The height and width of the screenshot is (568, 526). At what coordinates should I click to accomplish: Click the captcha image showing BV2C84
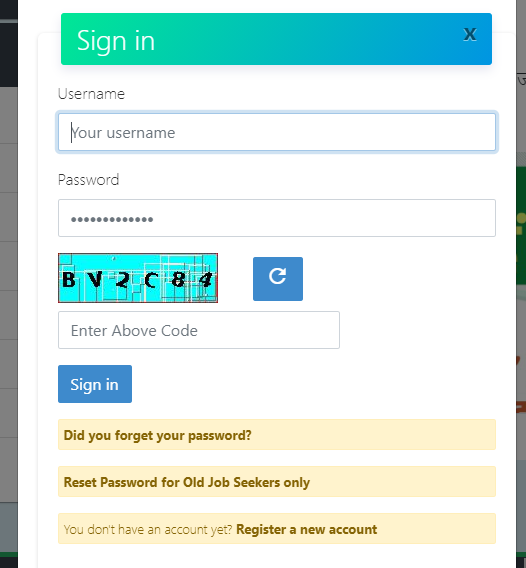point(138,278)
